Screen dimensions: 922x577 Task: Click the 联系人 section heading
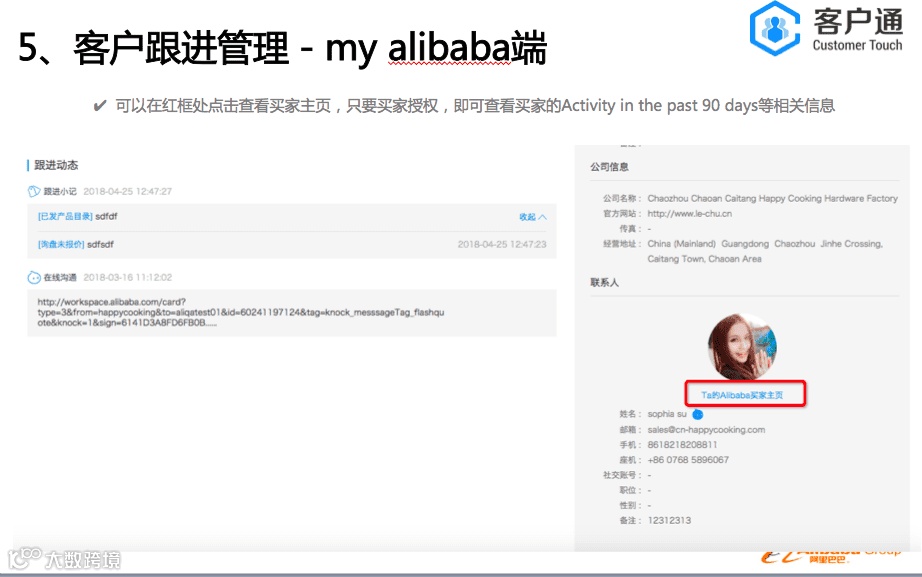(x=604, y=283)
